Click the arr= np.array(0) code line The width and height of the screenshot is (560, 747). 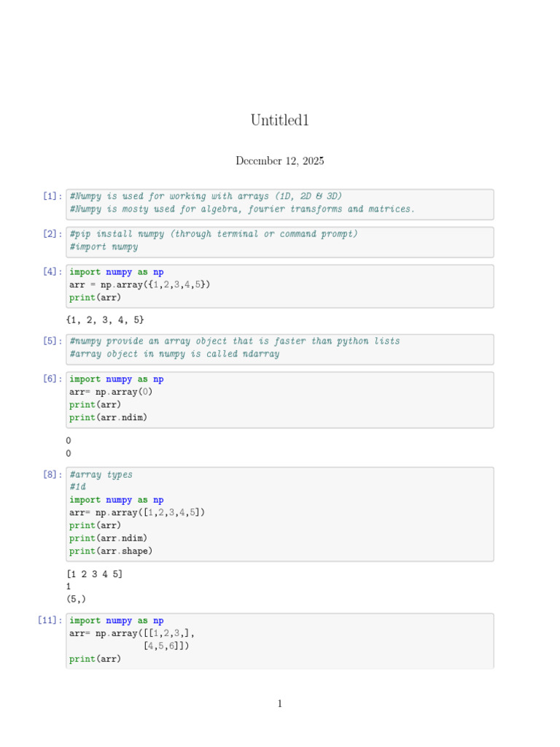[111, 392]
